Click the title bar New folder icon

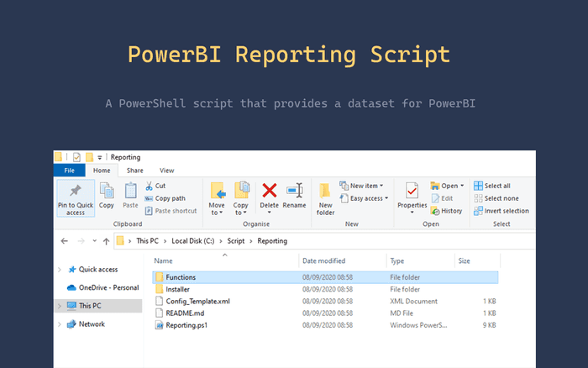coord(89,157)
